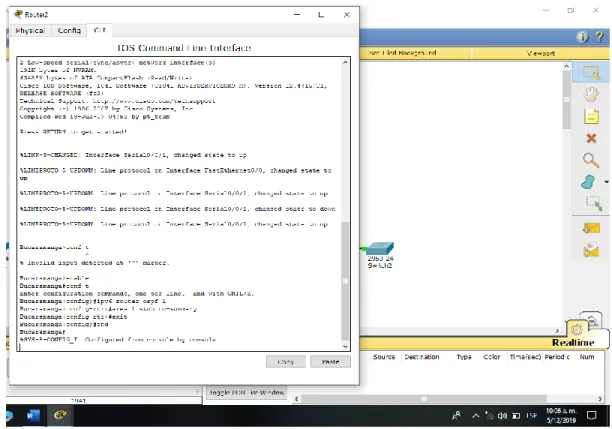
Task: Click the battery tray icon
Action: pos(516,416)
